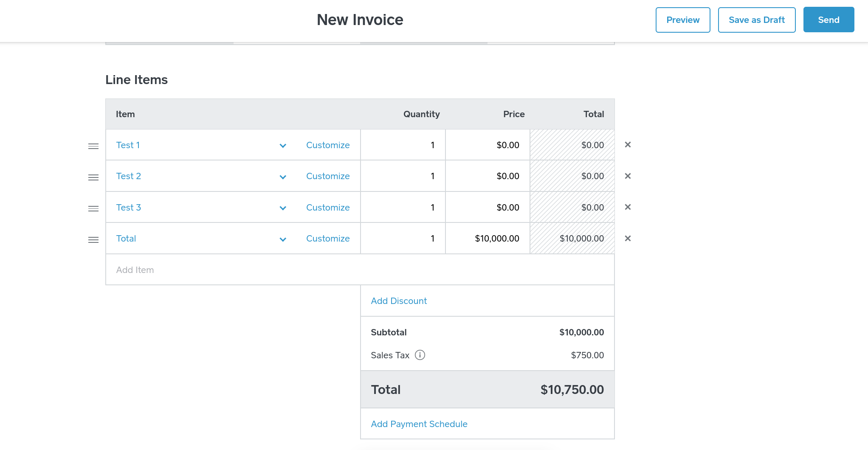
Task: Customize the Test 2 item
Action: coord(328,176)
